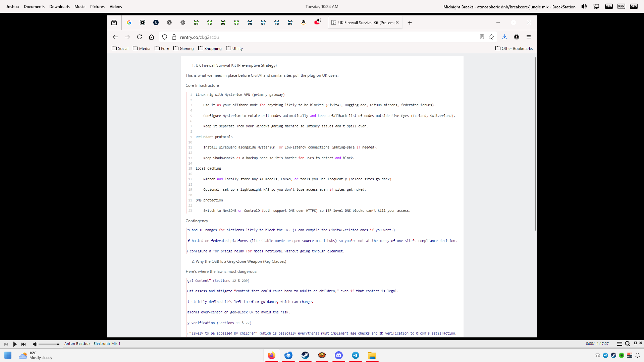This screenshot has width=644, height=362.
Task: Go to the browser home page
Action: pyautogui.click(x=152, y=37)
